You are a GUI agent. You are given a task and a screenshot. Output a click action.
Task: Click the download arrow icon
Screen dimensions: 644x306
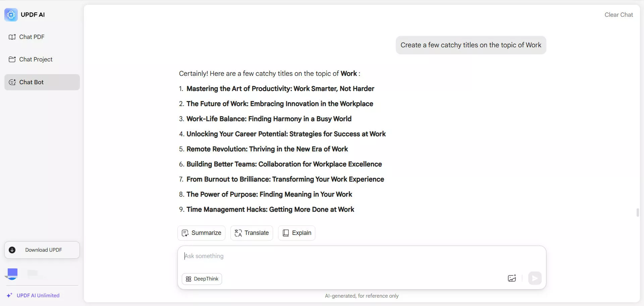12,250
